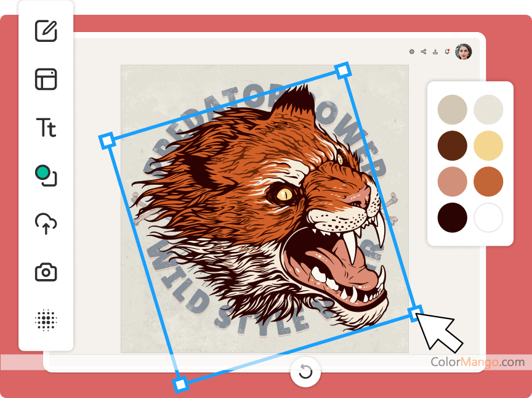The width and height of the screenshot is (532, 398).
Task: Pick the dark brown color swatch
Action: coord(453,146)
